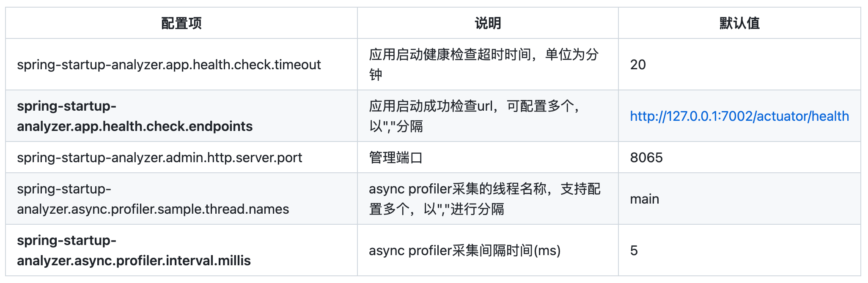This screenshot has height=283, width=868.
Task: Click the 配置项 column header
Action: pos(181,23)
